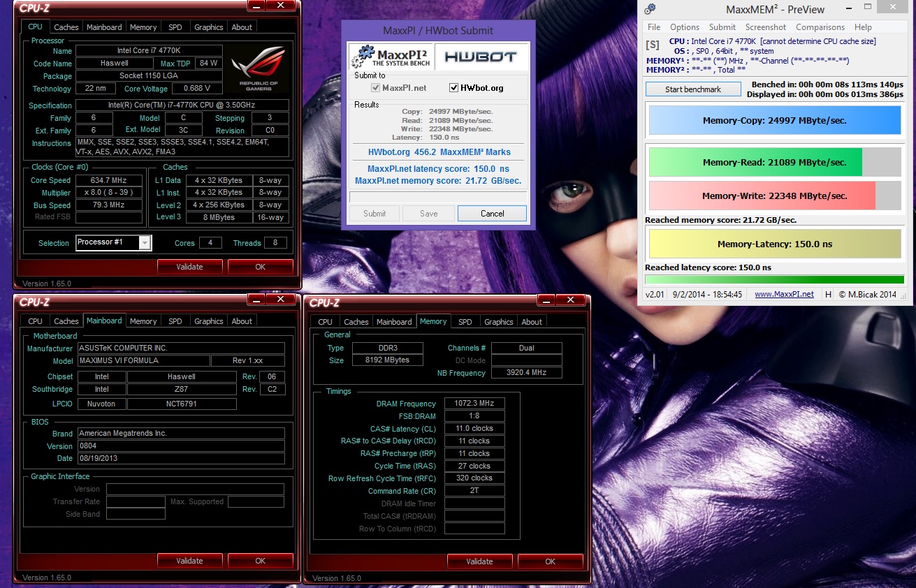Click OK in the CPU-Z DRAM timings window
916x588 pixels.
[550, 561]
